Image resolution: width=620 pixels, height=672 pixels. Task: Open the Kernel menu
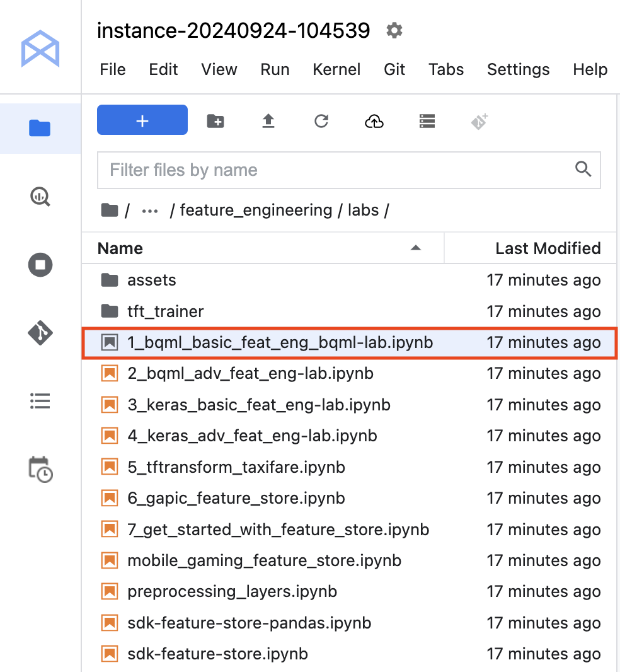click(336, 69)
